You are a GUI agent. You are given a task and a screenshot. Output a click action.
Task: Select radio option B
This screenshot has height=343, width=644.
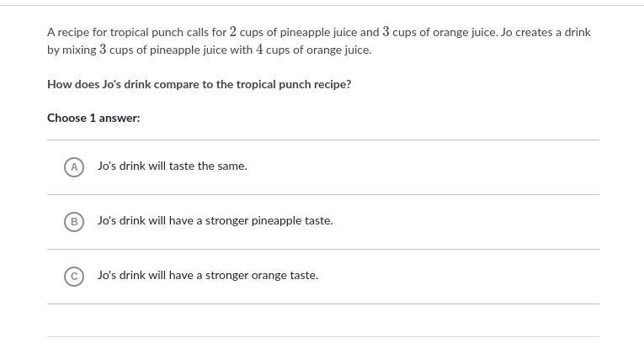pyautogui.click(x=74, y=221)
